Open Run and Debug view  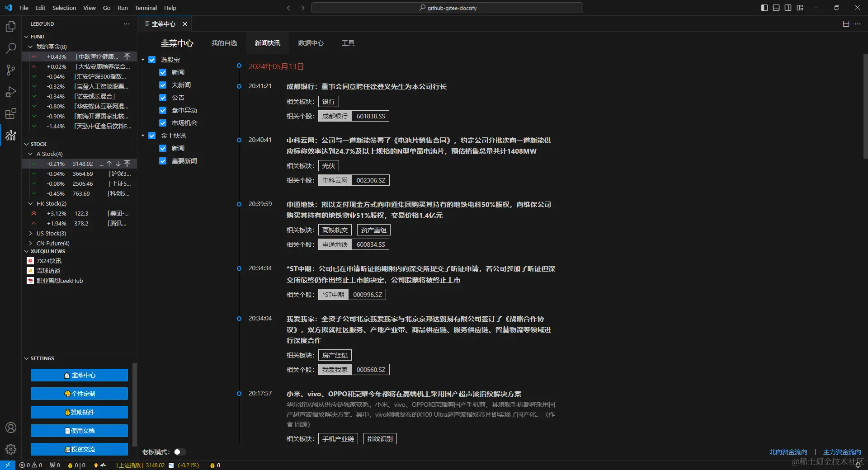[11, 92]
